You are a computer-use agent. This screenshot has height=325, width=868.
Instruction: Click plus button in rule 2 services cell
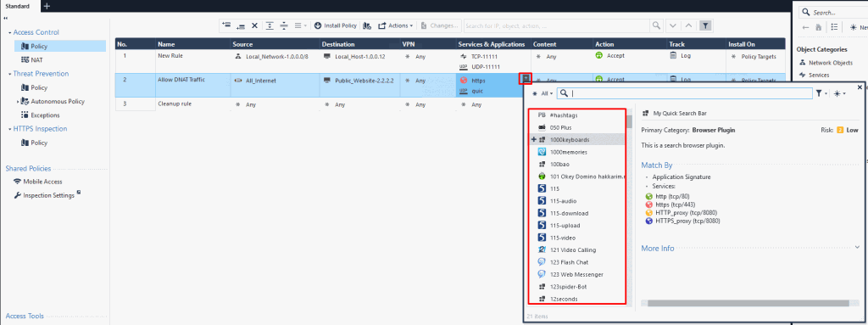(x=526, y=79)
